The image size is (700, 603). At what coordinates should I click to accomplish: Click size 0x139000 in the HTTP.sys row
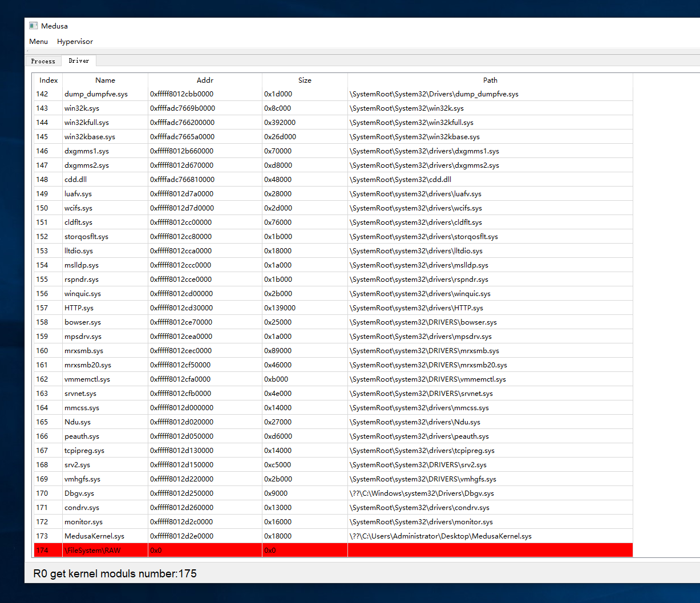(305, 308)
